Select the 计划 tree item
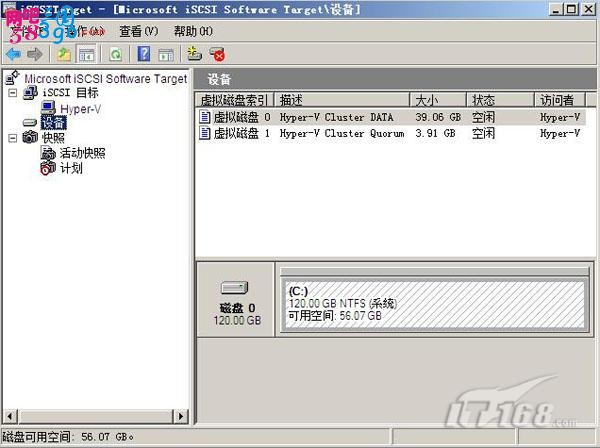The height and width of the screenshot is (448, 600). [71, 168]
